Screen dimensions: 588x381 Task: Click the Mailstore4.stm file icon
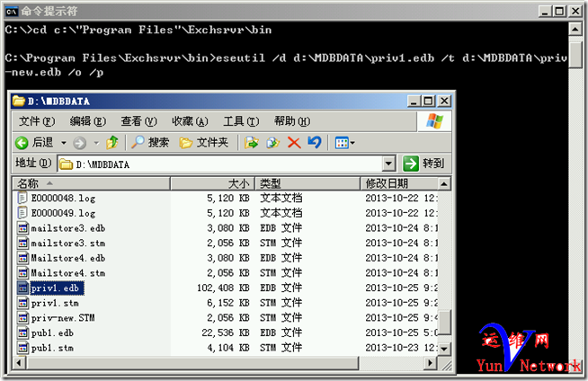coord(22,273)
